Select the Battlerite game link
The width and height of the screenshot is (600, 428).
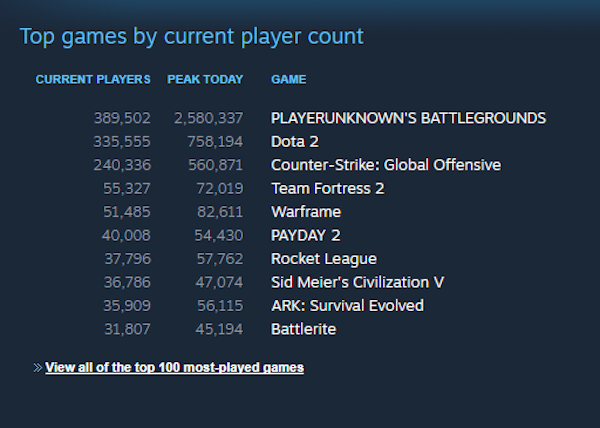click(303, 329)
